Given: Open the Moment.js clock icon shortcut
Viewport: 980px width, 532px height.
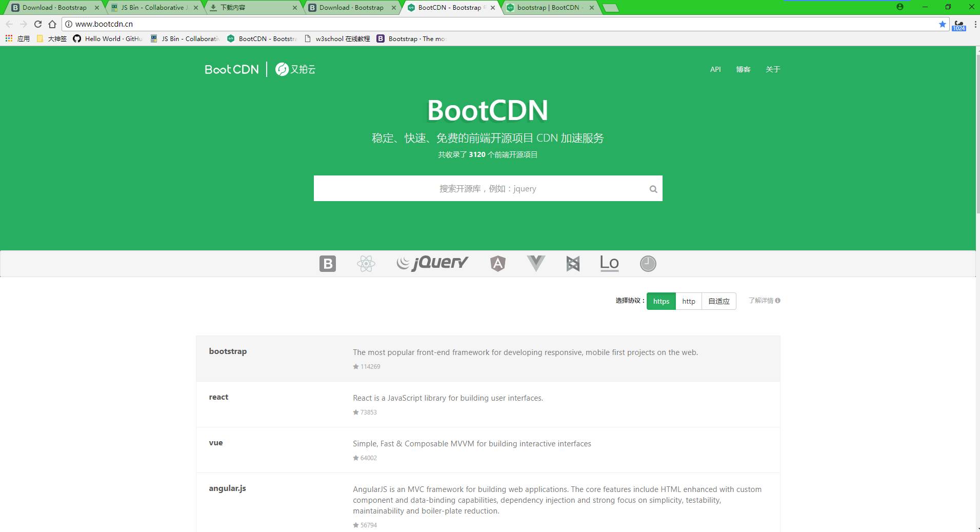Looking at the screenshot, I should 648,264.
